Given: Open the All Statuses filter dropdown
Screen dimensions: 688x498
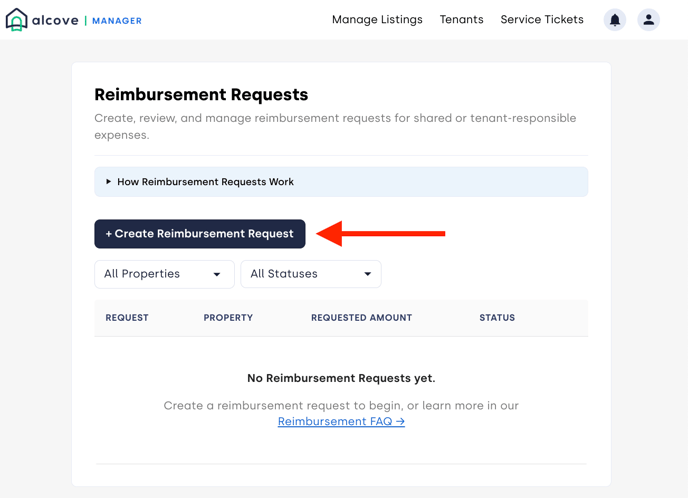Looking at the screenshot, I should 310,274.
